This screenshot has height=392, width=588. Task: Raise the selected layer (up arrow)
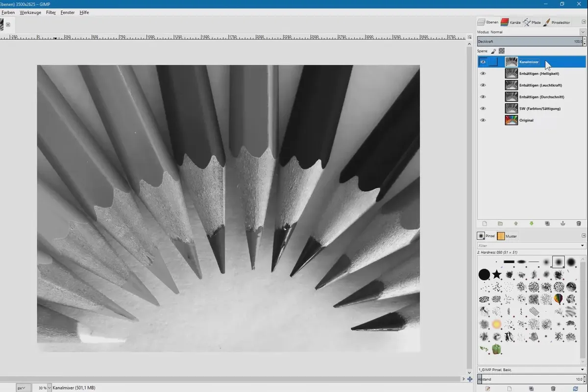(x=516, y=223)
